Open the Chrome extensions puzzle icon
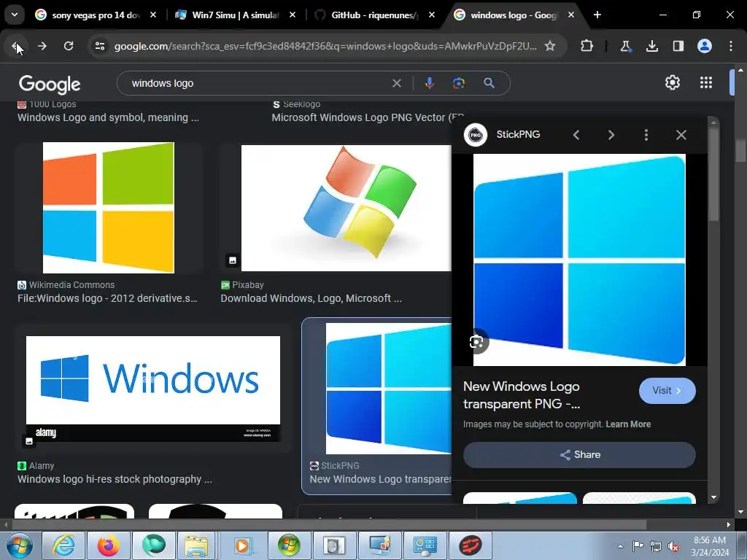The width and height of the screenshot is (747, 560). tap(587, 46)
